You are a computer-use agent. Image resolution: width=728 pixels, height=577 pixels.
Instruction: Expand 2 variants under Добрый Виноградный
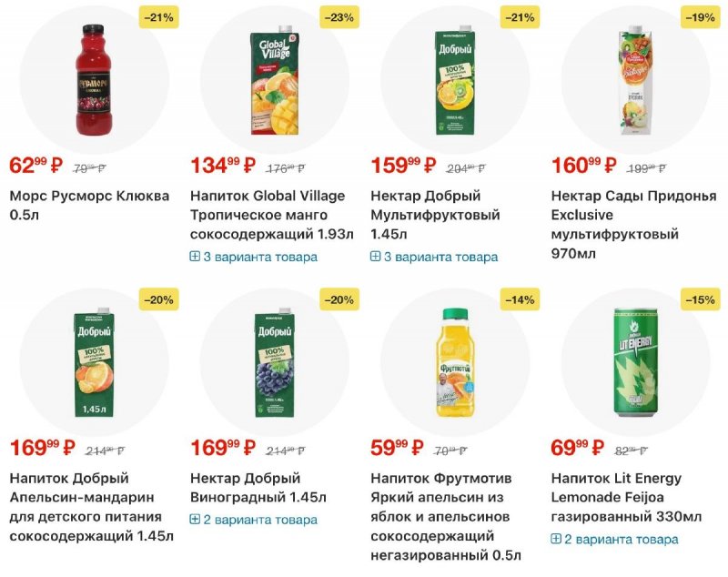pyautogui.click(x=254, y=520)
